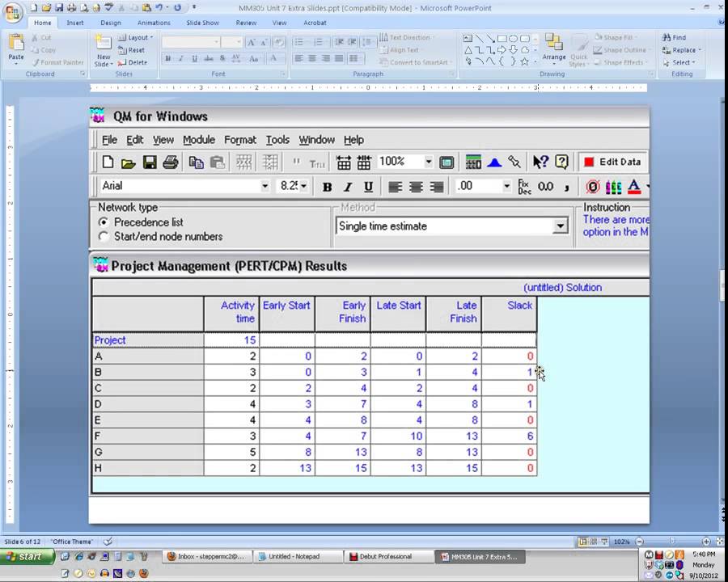Open the Insert ribbon tab

pyautogui.click(x=74, y=23)
